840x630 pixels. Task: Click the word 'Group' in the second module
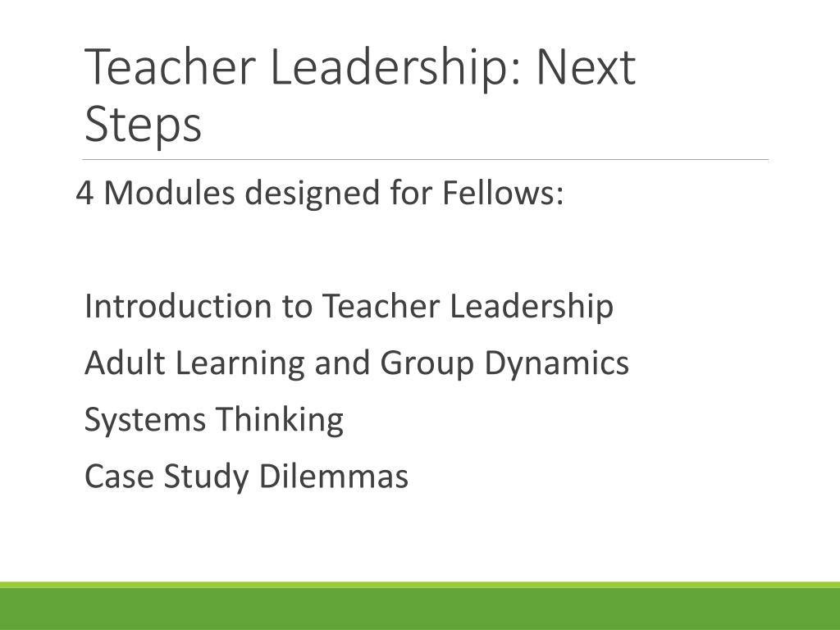coord(427,363)
